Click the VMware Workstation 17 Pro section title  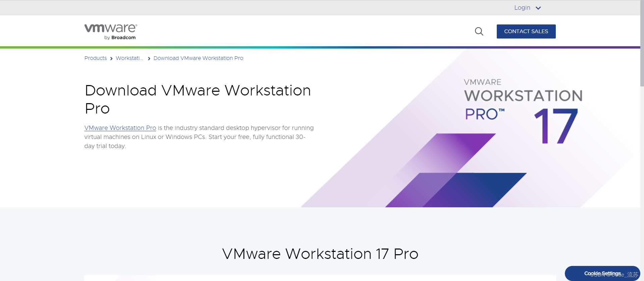point(320,254)
